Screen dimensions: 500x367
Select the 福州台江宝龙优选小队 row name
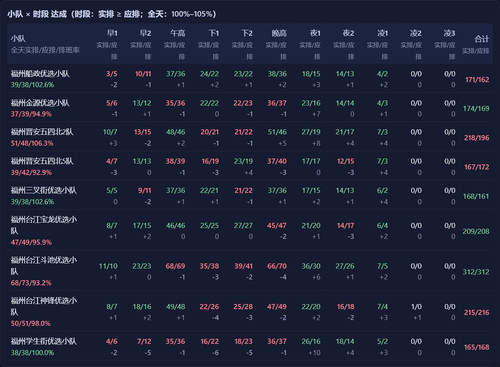(x=44, y=225)
